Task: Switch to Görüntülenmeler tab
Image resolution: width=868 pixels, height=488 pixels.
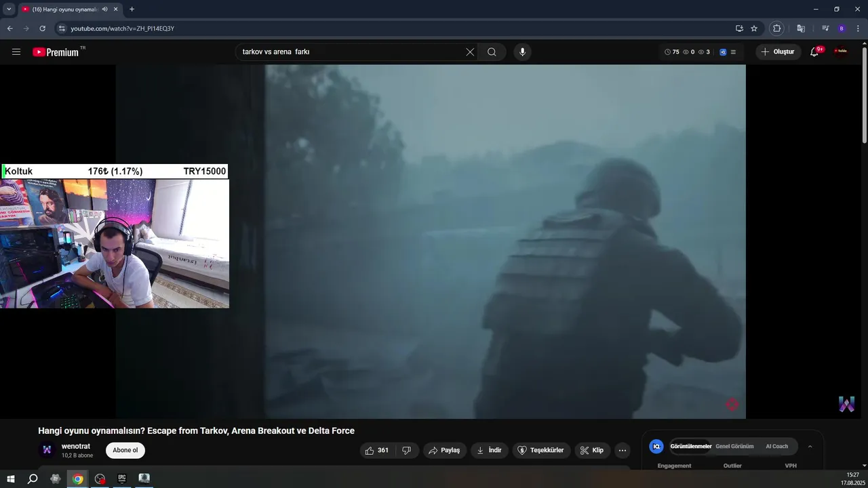Action: 690,447
